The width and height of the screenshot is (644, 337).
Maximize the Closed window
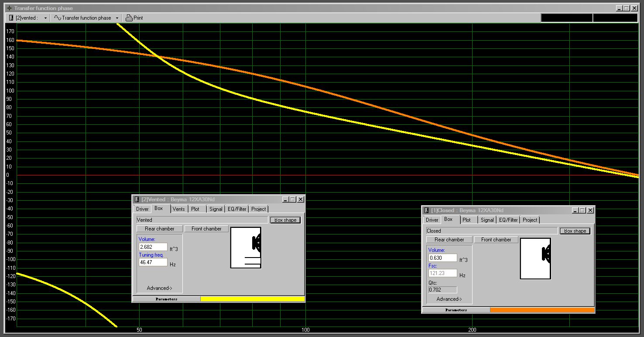pyautogui.click(x=582, y=210)
